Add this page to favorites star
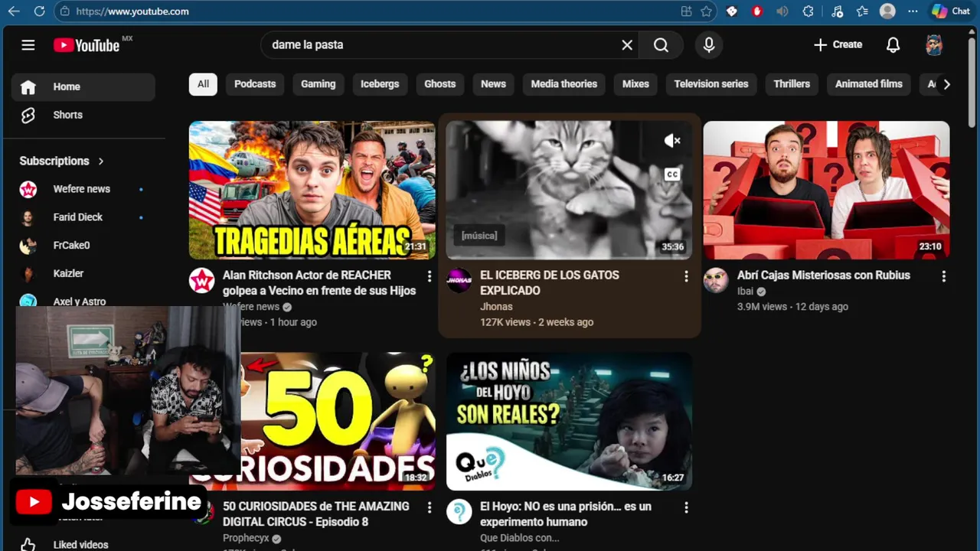Viewport: 980px width, 551px height. pos(706,11)
